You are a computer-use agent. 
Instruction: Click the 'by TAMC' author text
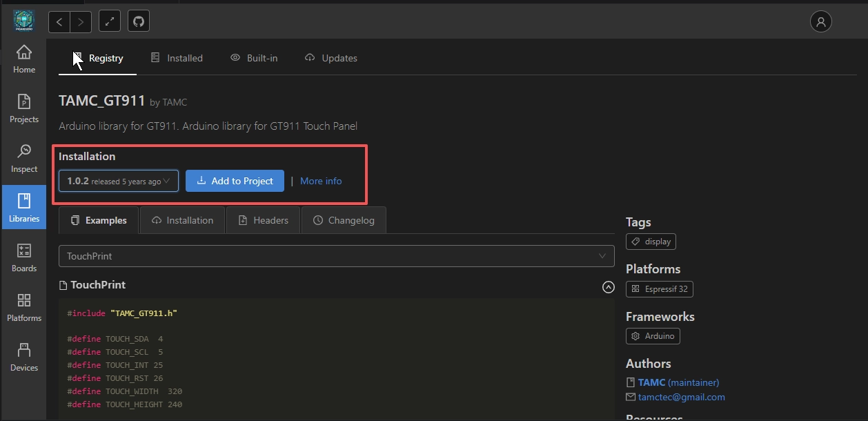[x=168, y=102]
